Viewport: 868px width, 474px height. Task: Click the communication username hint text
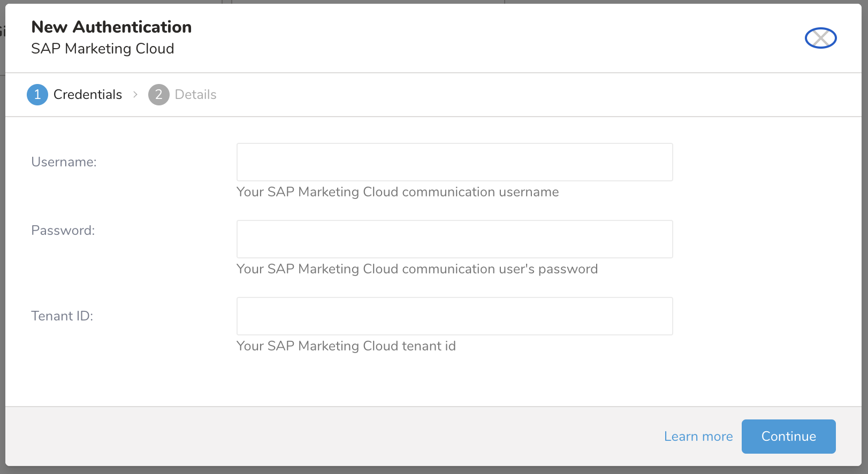(397, 192)
